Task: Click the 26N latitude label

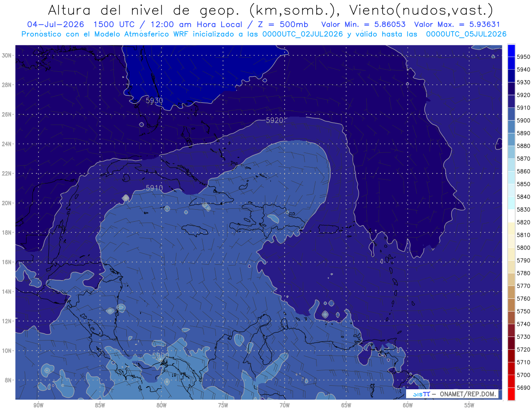Action: pos(7,114)
